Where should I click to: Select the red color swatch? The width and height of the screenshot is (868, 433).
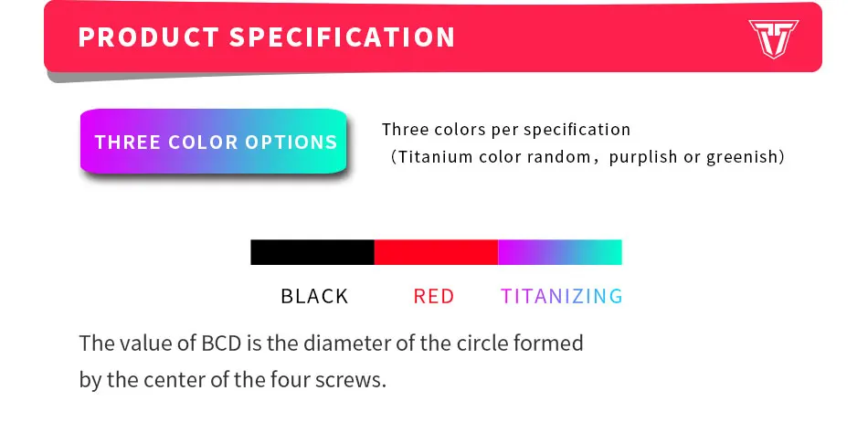[436, 252]
